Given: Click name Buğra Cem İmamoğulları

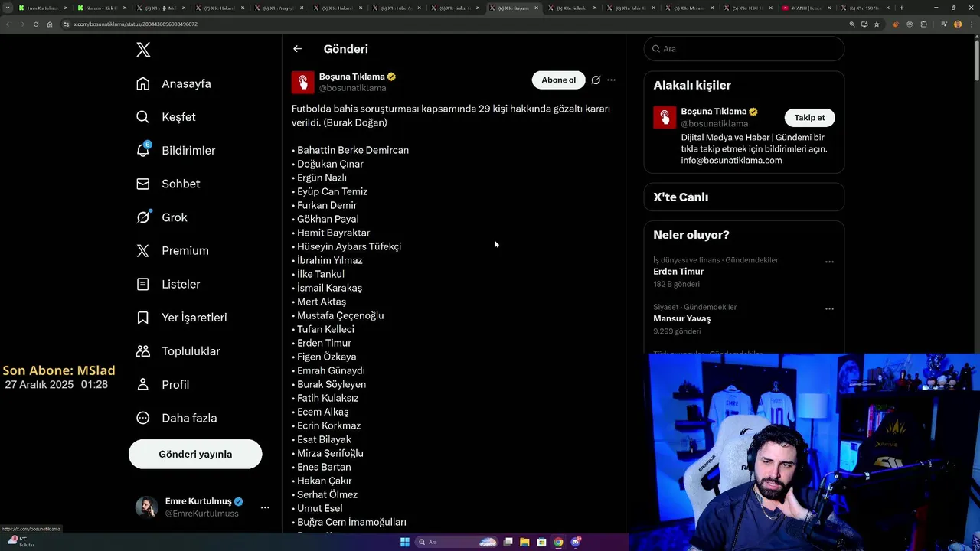Looking at the screenshot, I should coord(351,522).
